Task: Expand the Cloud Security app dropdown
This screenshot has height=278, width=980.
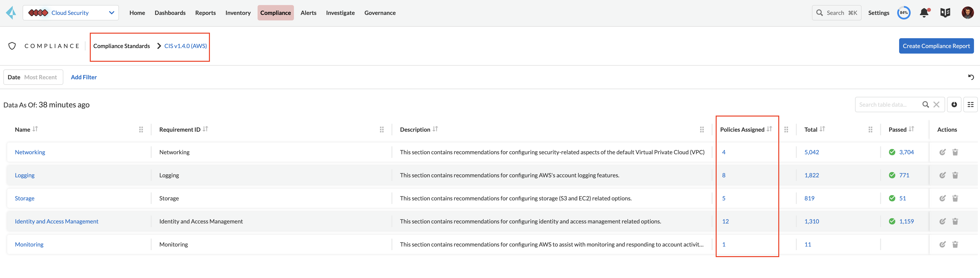Action: tap(111, 13)
